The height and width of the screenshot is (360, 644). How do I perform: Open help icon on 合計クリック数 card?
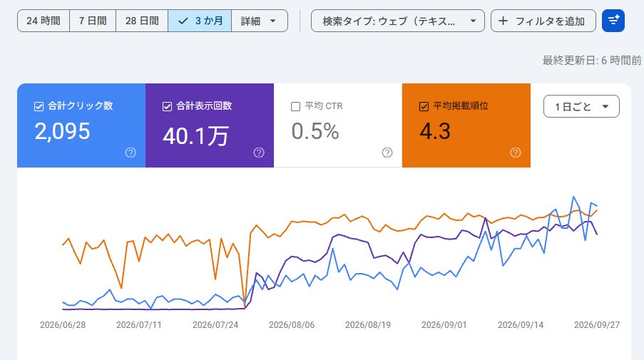[x=131, y=153]
